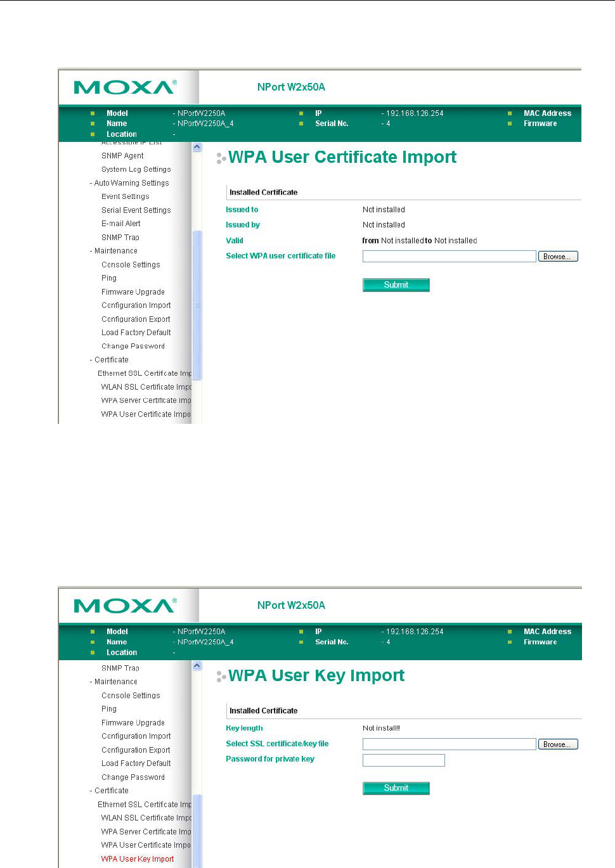Click the MOXA logo in the bottom screenshot
Screen dimensions: 615x868
click(x=125, y=606)
